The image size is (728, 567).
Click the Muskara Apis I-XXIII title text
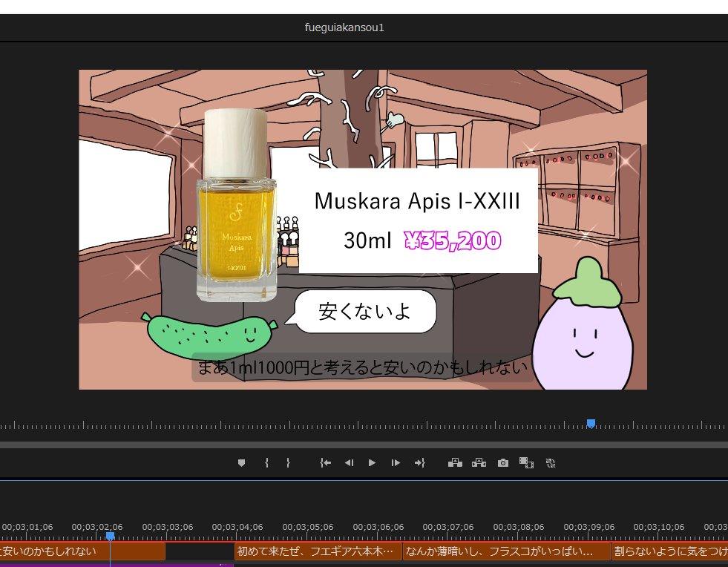coord(417,201)
